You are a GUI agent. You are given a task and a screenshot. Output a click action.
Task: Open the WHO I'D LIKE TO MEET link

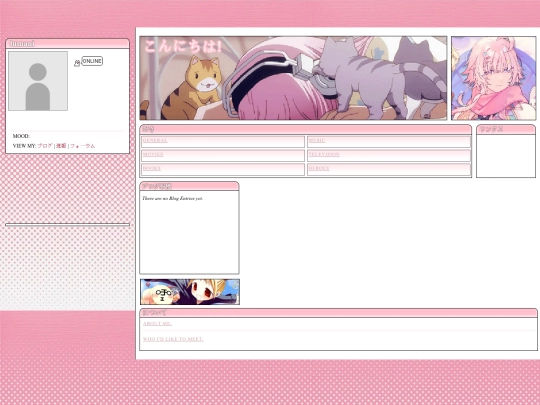(x=173, y=339)
